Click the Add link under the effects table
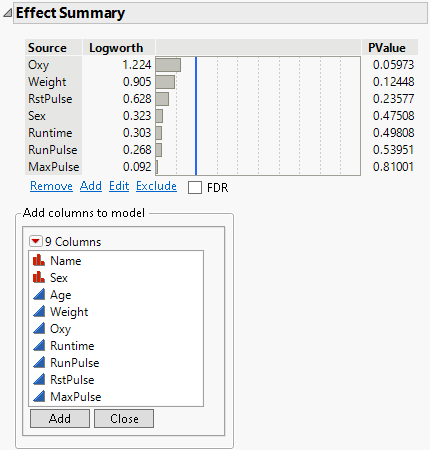Screen dimensions: 430x450 91,186
